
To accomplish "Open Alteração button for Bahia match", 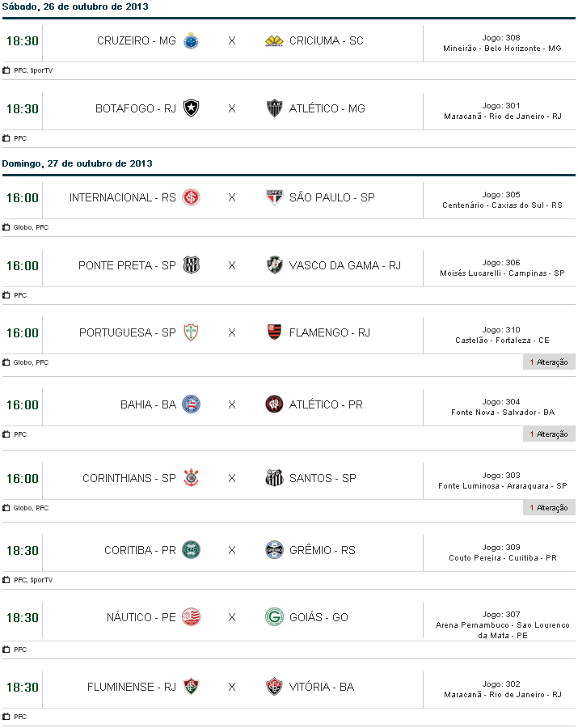I will 549,434.
